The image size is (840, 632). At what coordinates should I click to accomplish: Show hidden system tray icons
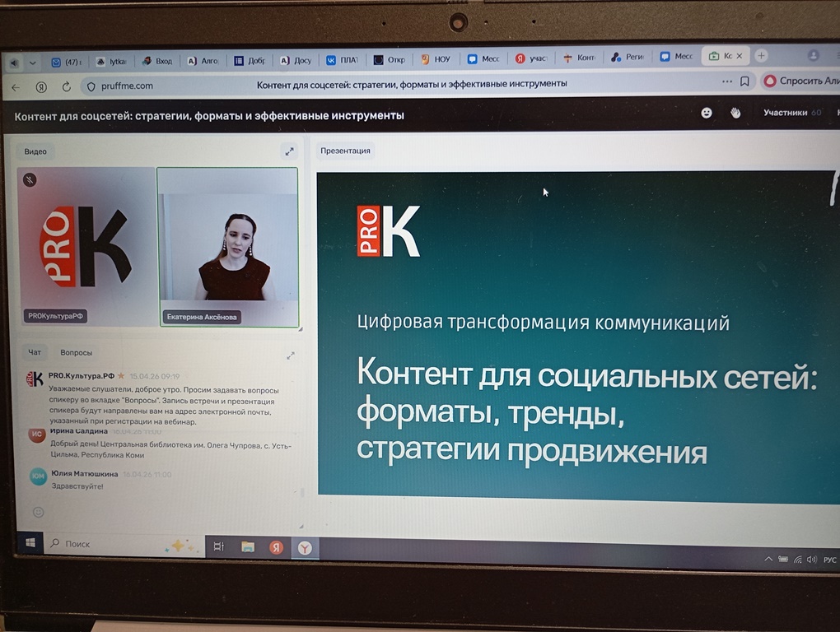(768, 559)
